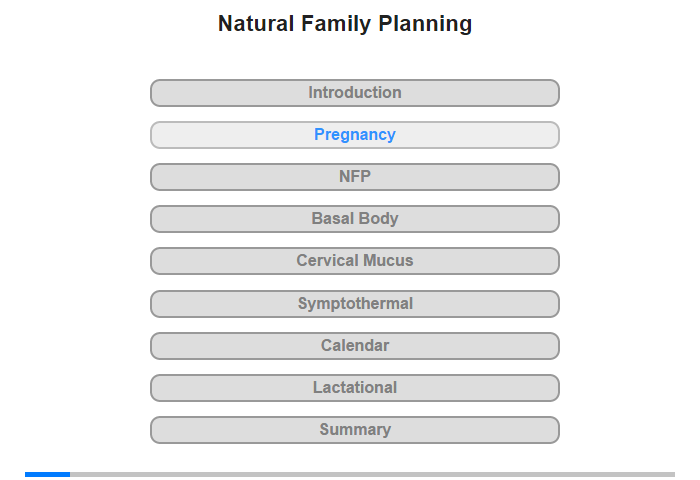Select the Basal Body menu entry
700x480 pixels.
point(354,219)
